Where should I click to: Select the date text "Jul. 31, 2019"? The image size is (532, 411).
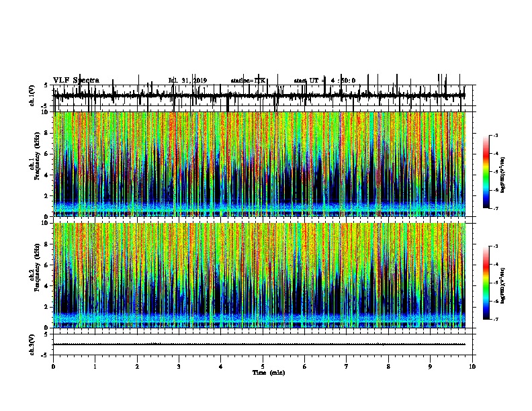[x=187, y=81]
